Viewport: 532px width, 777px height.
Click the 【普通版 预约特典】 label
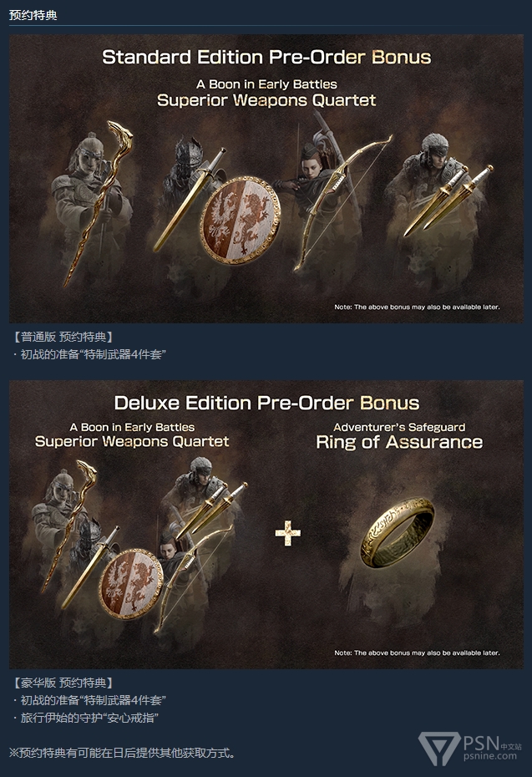coord(62,337)
